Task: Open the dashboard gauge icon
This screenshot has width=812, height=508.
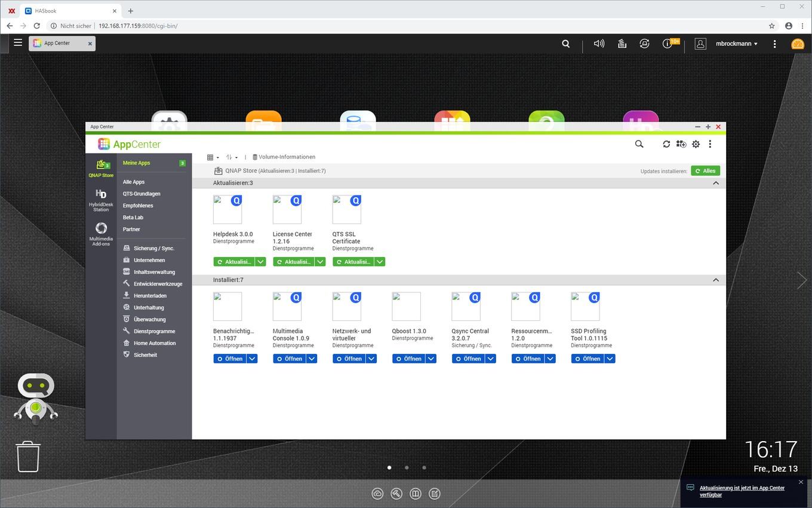Action: pos(798,44)
